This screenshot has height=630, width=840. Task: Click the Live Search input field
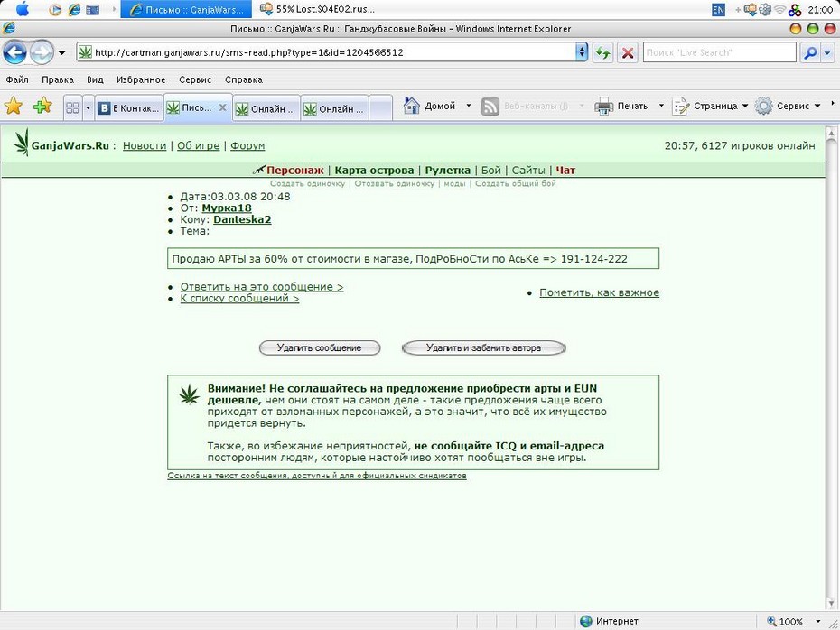pos(719,52)
